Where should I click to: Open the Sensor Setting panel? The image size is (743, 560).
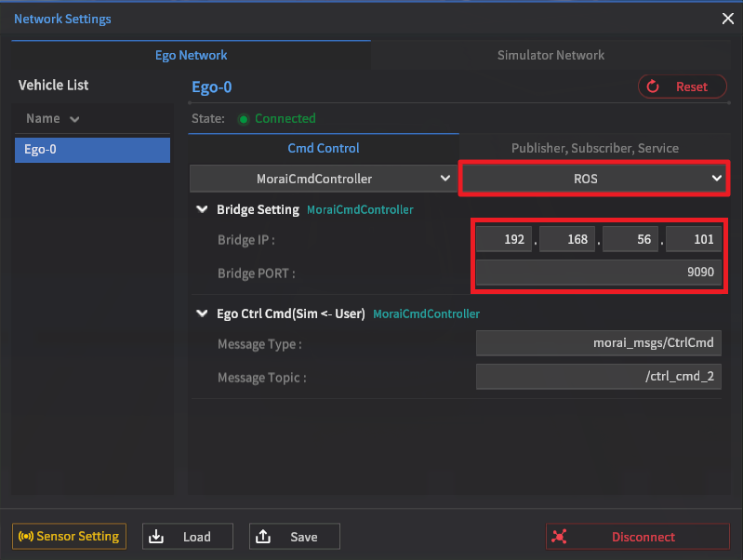(x=69, y=537)
